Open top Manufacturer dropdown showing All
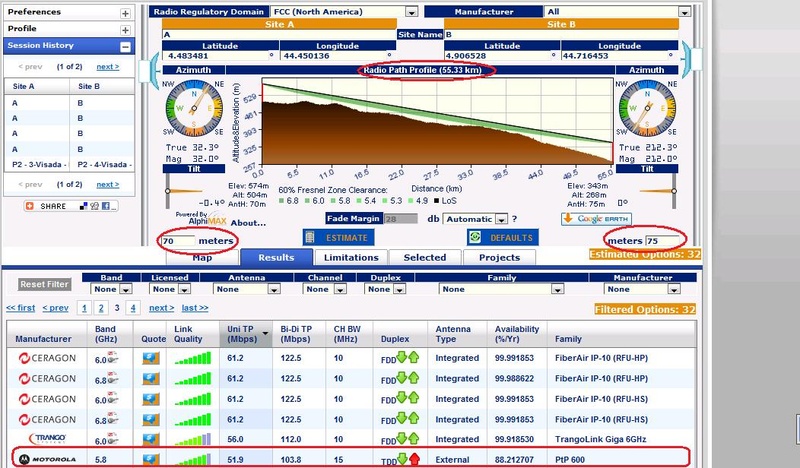The height and width of the screenshot is (468, 800). (684, 12)
